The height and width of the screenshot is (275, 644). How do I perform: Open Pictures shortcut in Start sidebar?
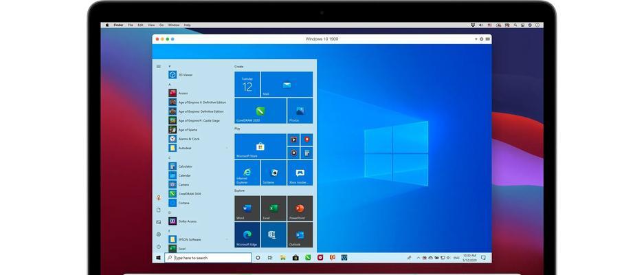click(x=159, y=222)
